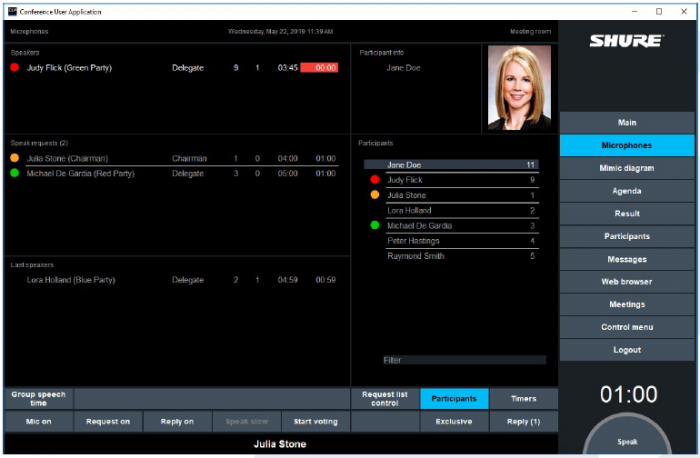Click the participant Filter input field
The image size is (700, 458).
tap(464, 360)
